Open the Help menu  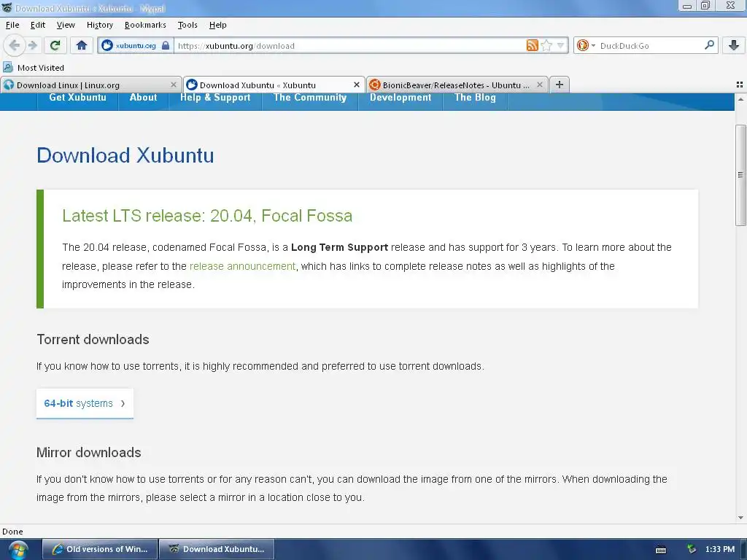217,25
